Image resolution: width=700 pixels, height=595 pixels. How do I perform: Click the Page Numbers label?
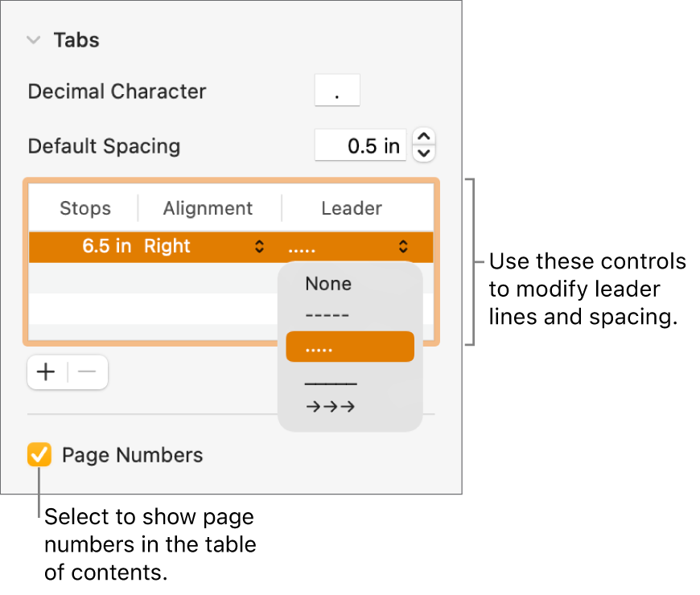[132, 455]
